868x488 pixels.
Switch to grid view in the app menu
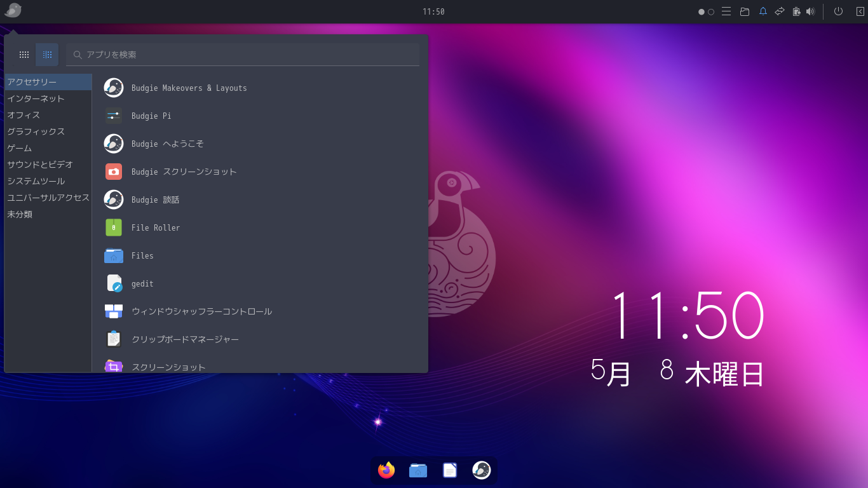click(x=24, y=54)
